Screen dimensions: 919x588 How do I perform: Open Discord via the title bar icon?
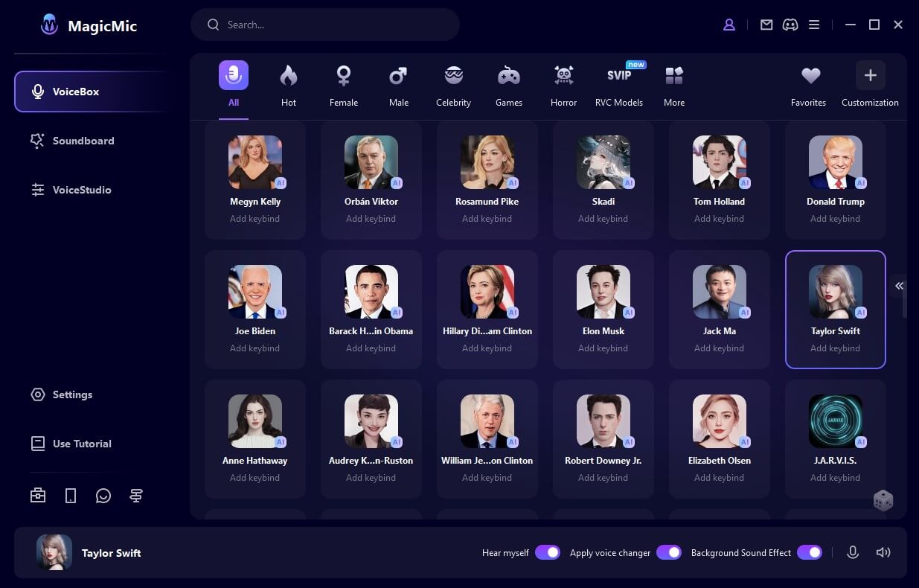[x=790, y=25]
